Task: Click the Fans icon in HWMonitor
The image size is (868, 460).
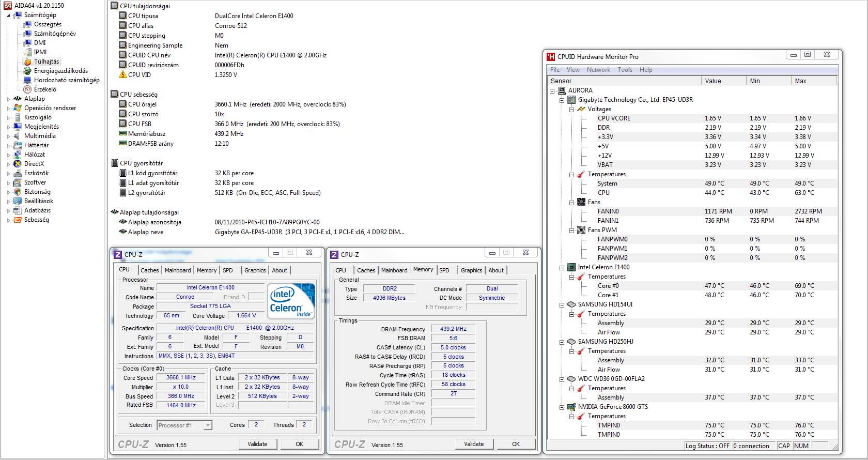Action: point(581,202)
